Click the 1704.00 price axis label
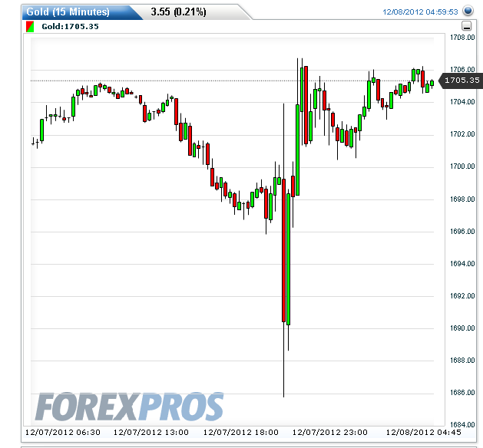The height and width of the screenshot is (448, 483). pyautogui.click(x=462, y=102)
